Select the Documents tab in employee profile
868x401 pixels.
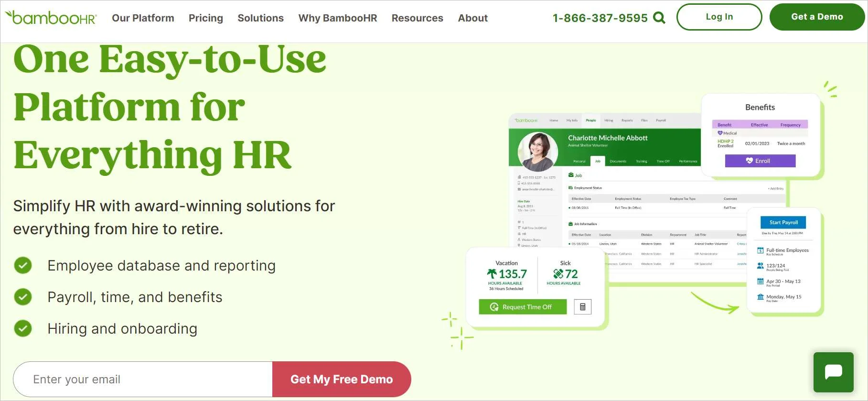(618, 162)
